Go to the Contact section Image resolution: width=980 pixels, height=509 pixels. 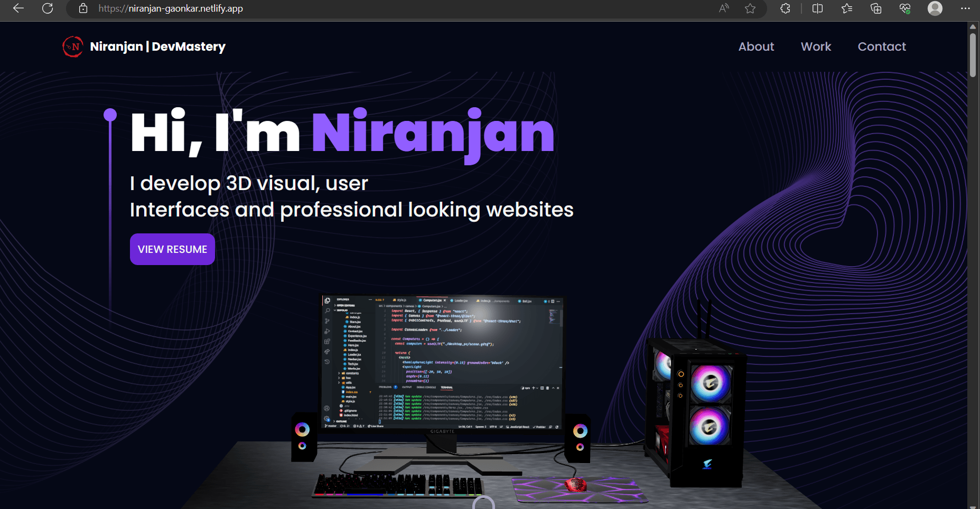click(x=881, y=46)
